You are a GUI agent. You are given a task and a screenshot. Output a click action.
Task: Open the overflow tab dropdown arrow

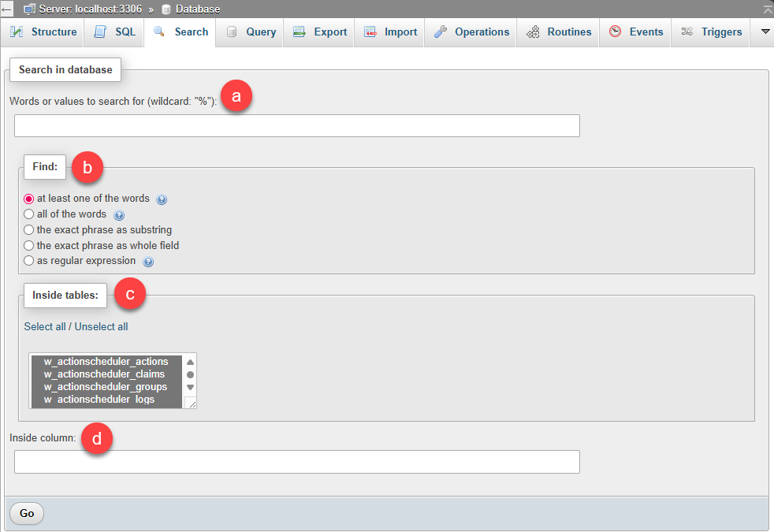pyautogui.click(x=763, y=32)
